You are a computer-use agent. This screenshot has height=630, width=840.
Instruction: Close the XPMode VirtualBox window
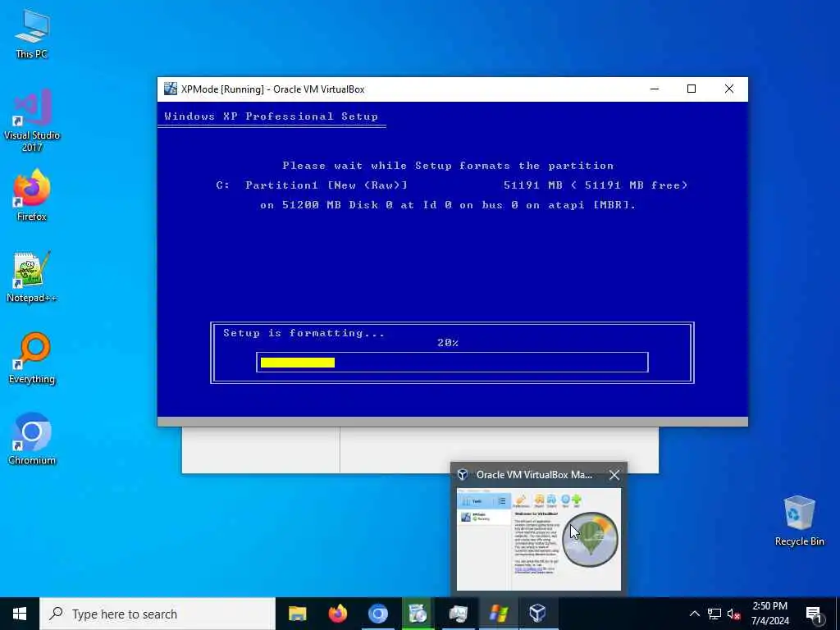729,89
